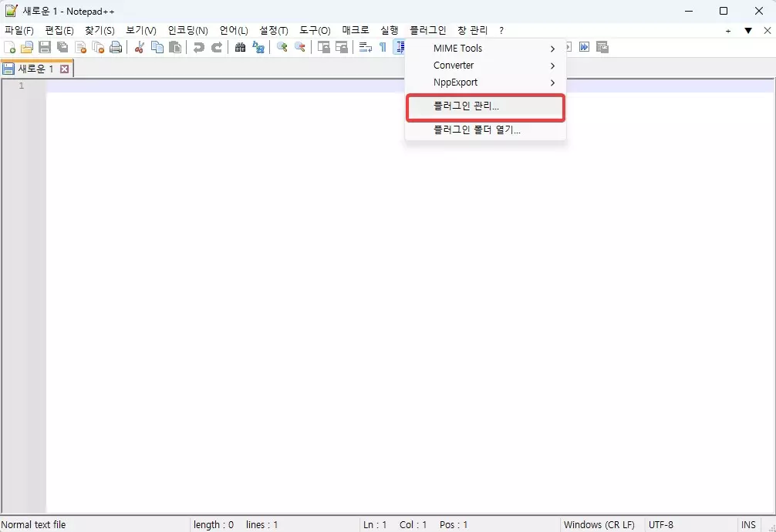The width and height of the screenshot is (776, 532).
Task: Select 플러그인 폴더 열기... menu entry
Action: point(485,130)
